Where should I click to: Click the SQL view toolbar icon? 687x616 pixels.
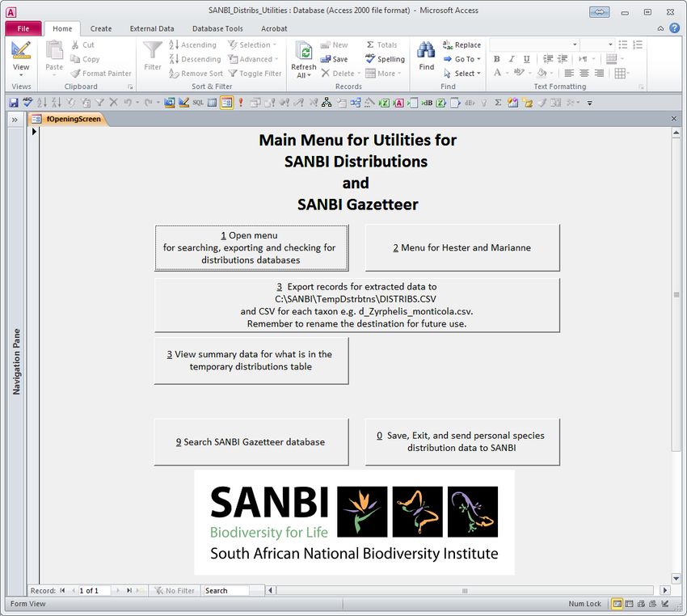[x=198, y=103]
